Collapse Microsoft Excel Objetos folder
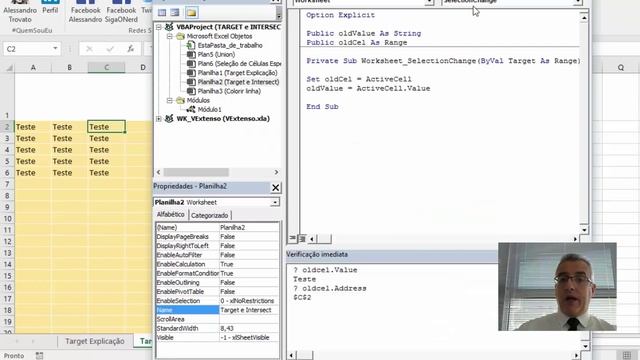Viewport: 640px width, 360px height. (170, 36)
